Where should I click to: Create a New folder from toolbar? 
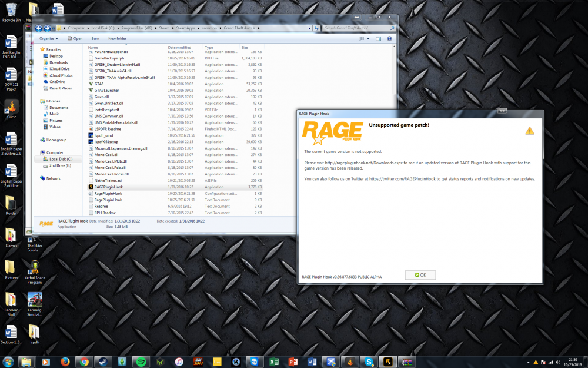[x=117, y=39]
